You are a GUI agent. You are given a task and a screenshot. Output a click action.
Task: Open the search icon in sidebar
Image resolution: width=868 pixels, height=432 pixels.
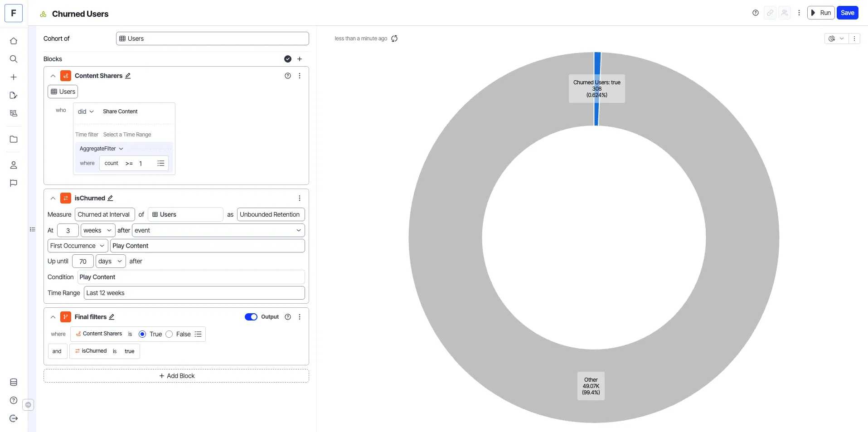coord(14,59)
